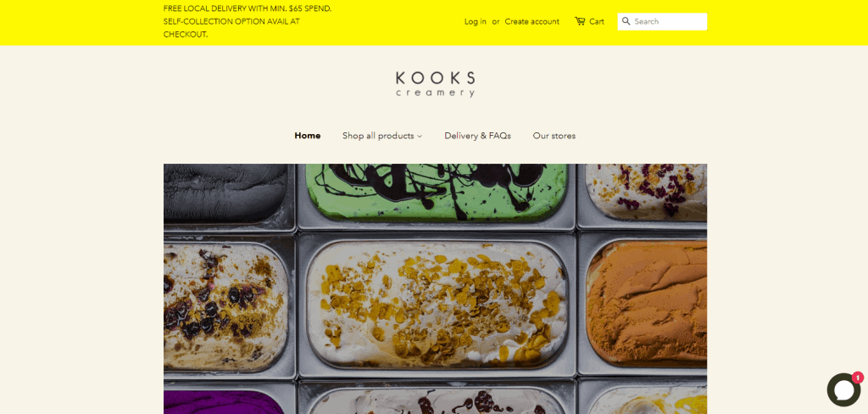Image resolution: width=868 pixels, height=414 pixels.
Task: Click Log in link
Action: (x=475, y=21)
